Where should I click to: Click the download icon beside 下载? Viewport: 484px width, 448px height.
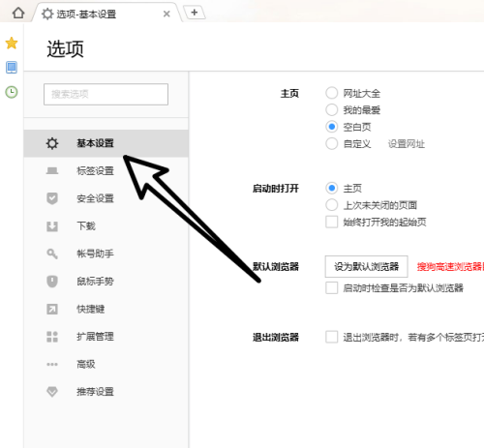pos(52,226)
